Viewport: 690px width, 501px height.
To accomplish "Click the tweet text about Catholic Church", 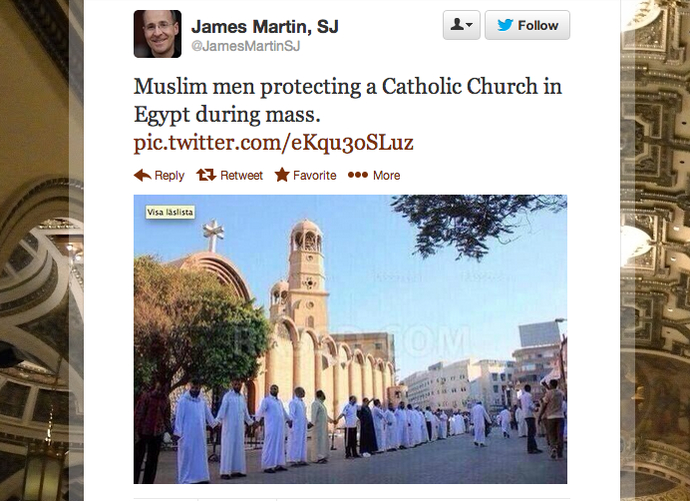I will [348, 100].
